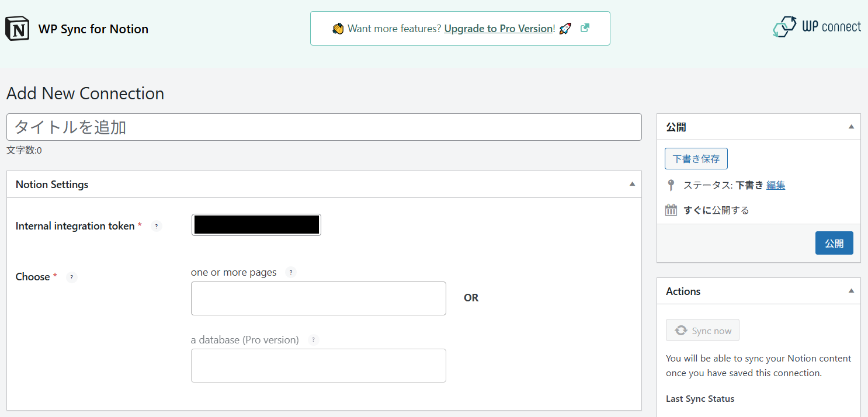The width and height of the screenshot is (868, 417).
Task: Click the Internal integration token input
Action: 256,225
